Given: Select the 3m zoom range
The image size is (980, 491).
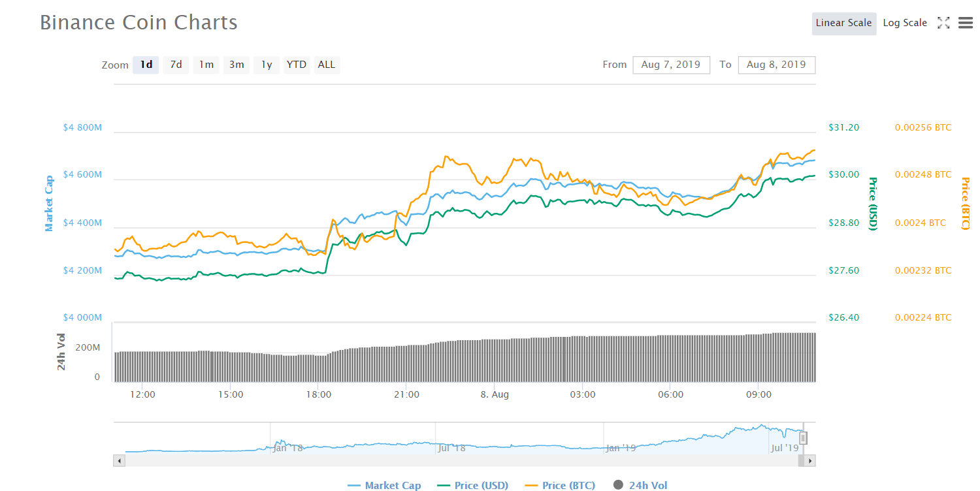Looking at the screenshot, I should click(x=236, y=65).
